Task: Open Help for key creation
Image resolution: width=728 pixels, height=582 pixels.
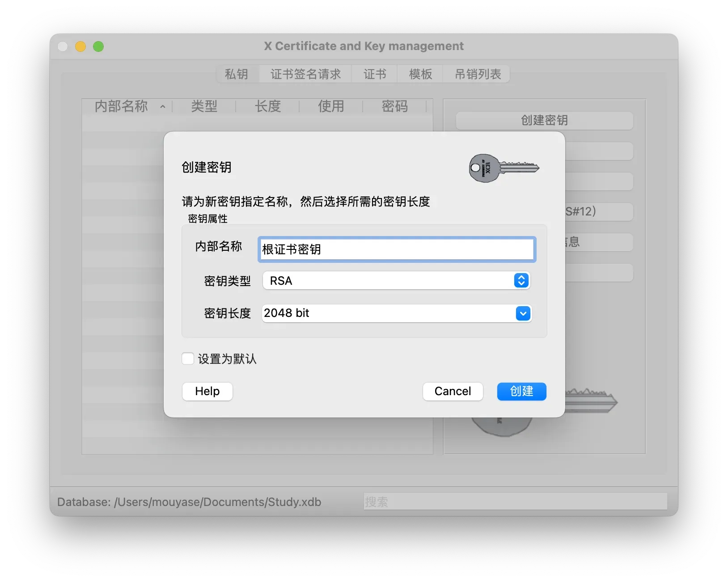Action: [207, 392]
